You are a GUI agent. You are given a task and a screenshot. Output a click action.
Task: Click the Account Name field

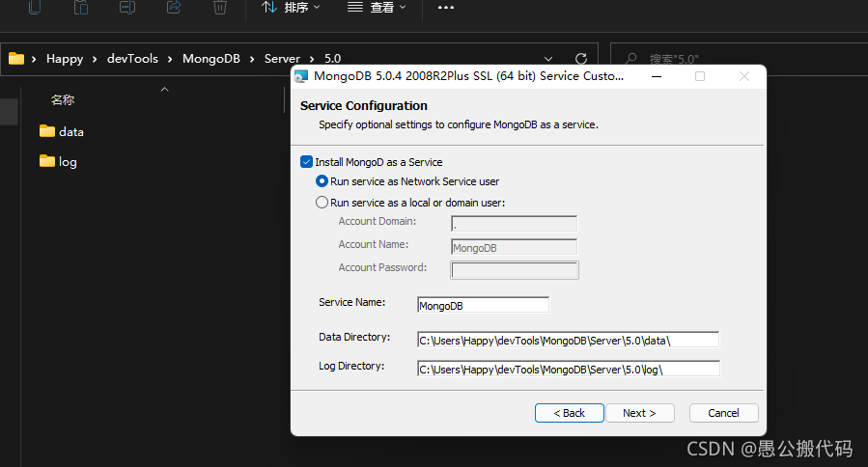515,247
